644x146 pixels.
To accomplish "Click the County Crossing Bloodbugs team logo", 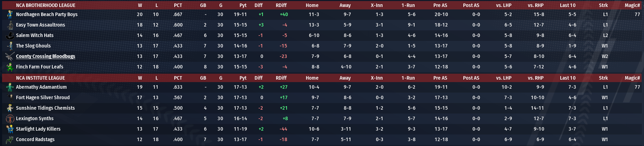I will 10,56.
